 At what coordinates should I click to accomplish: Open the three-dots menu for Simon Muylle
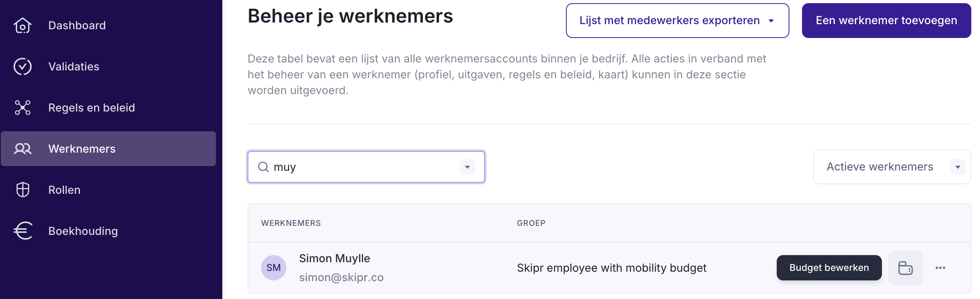tap(940, 268)
